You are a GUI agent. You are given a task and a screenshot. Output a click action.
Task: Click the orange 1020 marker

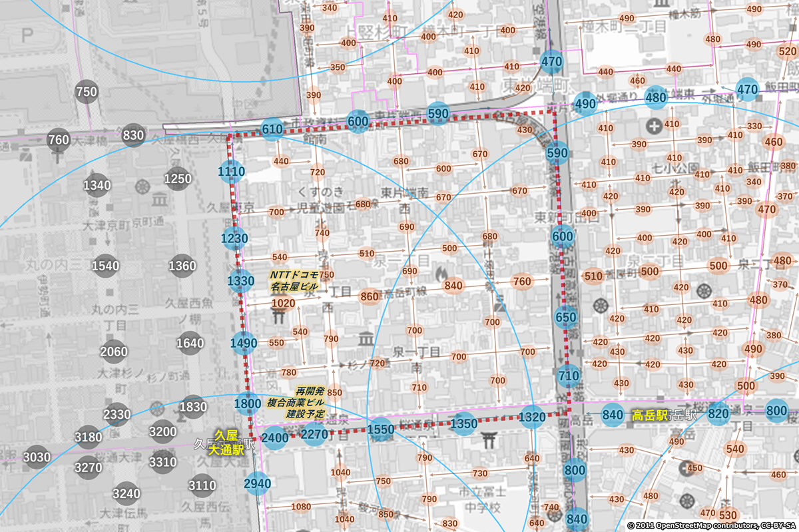[x=283, y=304]
